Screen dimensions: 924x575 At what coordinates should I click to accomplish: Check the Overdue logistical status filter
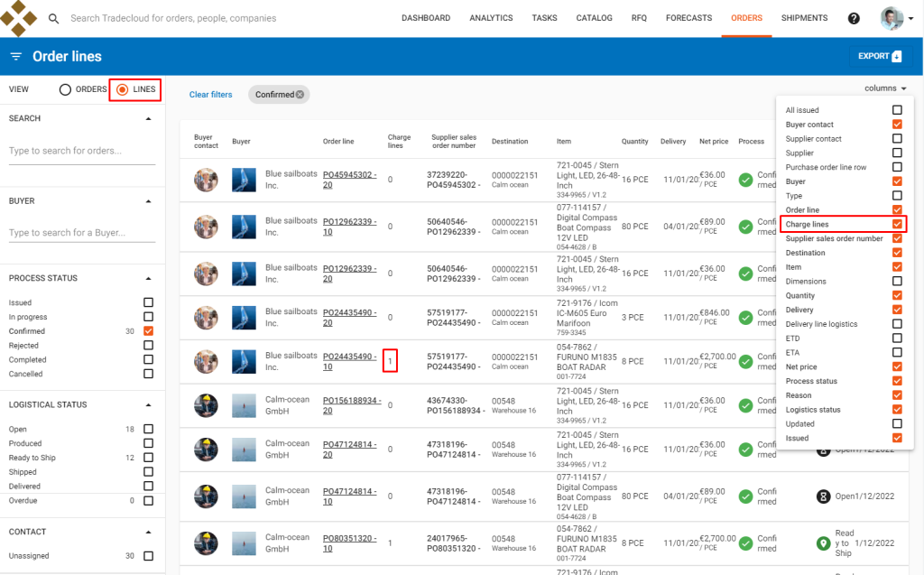[x=149, y=501]
